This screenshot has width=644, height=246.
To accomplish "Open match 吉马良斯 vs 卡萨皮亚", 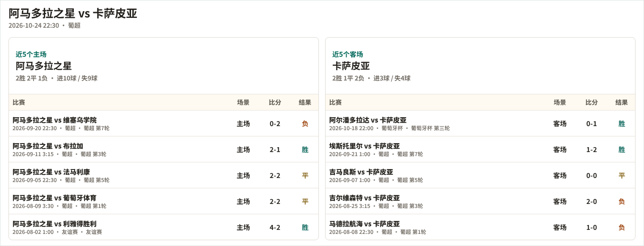I will [x=361, y=172].
